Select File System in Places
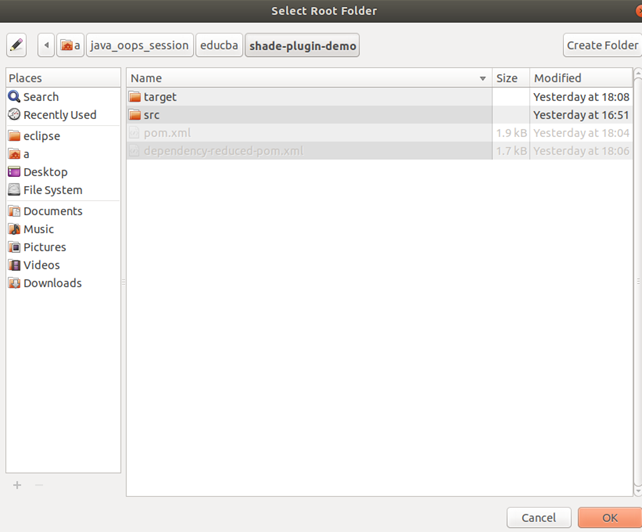The image size is (642, 532). coord(63,190)
